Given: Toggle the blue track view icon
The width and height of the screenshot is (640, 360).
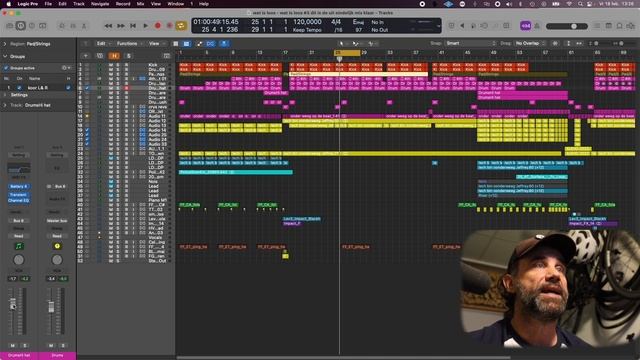Looking at the screenshot, I should (x=187, y=43).
